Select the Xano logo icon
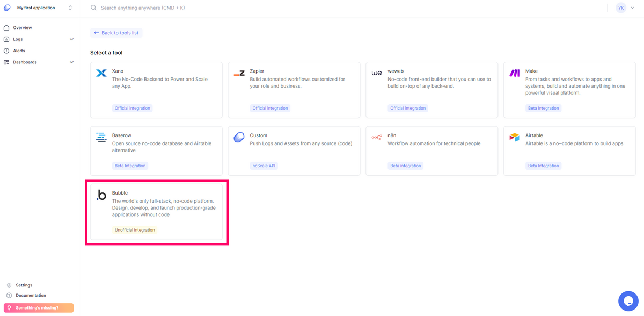The image size is (644, 316). tap(101, 73)
